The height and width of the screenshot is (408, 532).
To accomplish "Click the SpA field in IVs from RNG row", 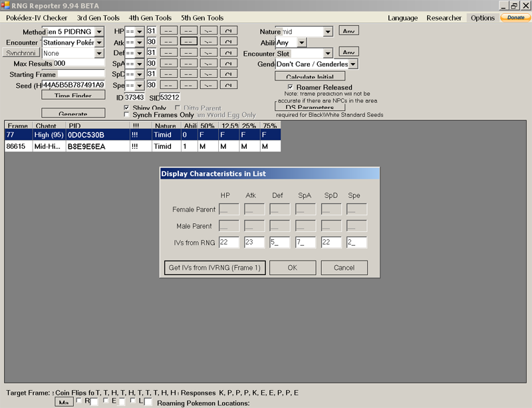I will tap(305, 242).
